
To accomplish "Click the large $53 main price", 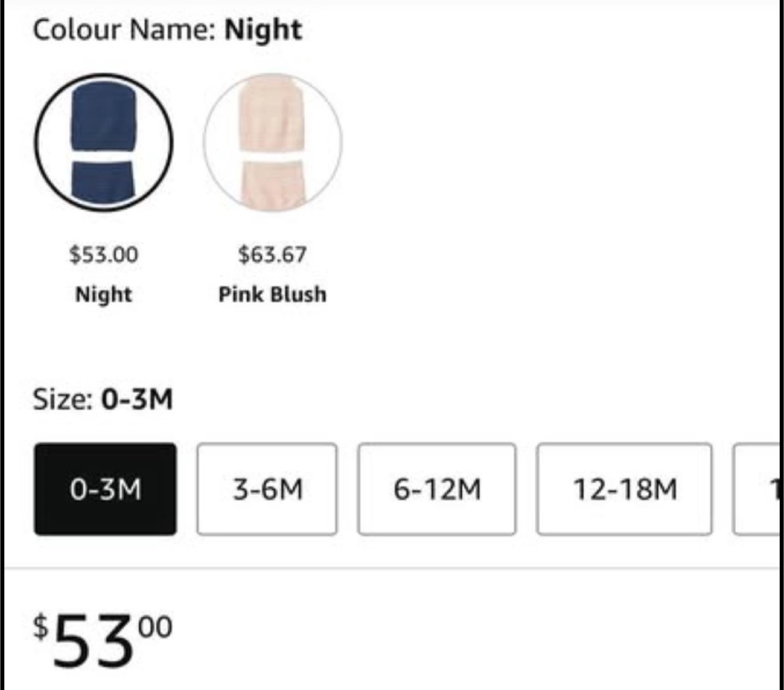I will (102, 639).
